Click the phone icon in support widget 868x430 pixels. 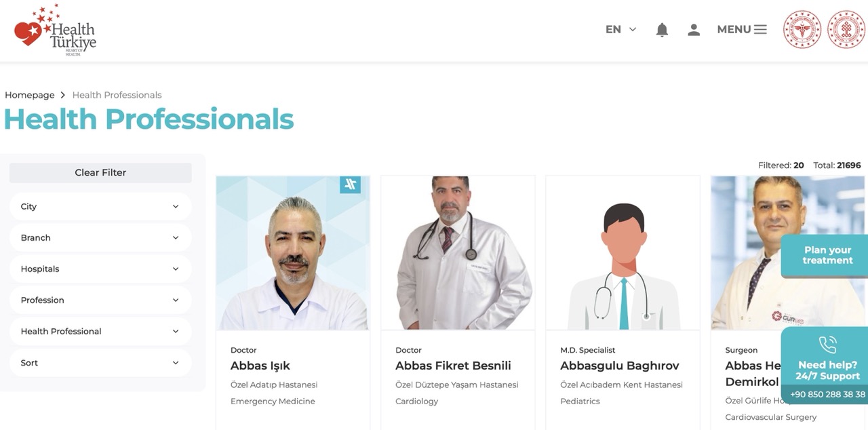tap(827, 345)
